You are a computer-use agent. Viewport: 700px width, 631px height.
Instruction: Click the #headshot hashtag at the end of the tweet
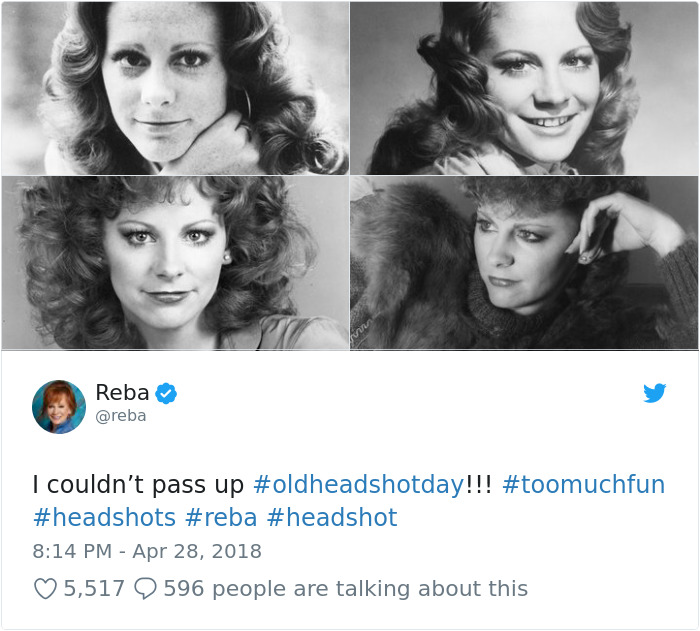click(332, 518)
